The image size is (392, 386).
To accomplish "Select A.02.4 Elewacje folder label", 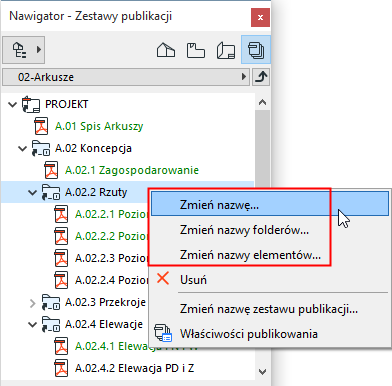I will coord(104,324).
